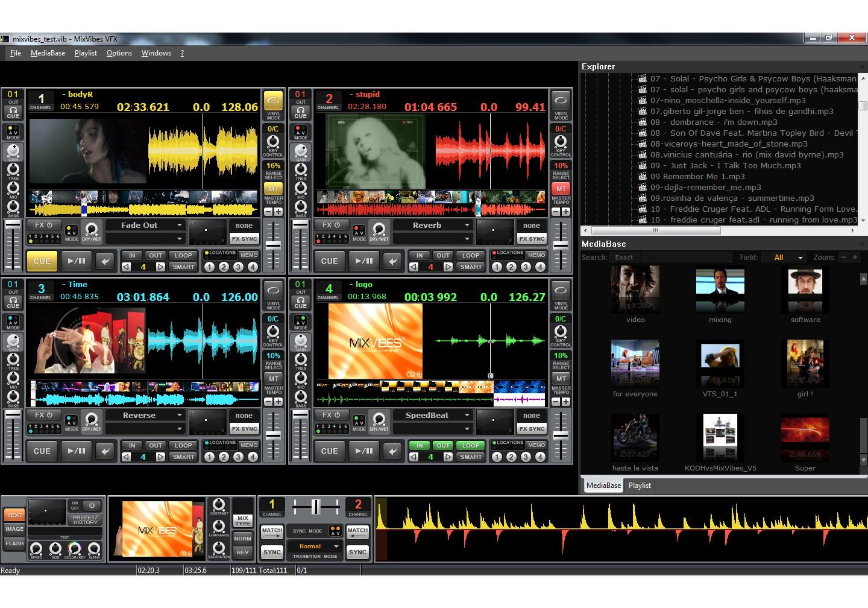Click return-to-cue arrow on deck 4
Image resolution: width=868 pixels, height=608 pixels.
tap(392, 451)
